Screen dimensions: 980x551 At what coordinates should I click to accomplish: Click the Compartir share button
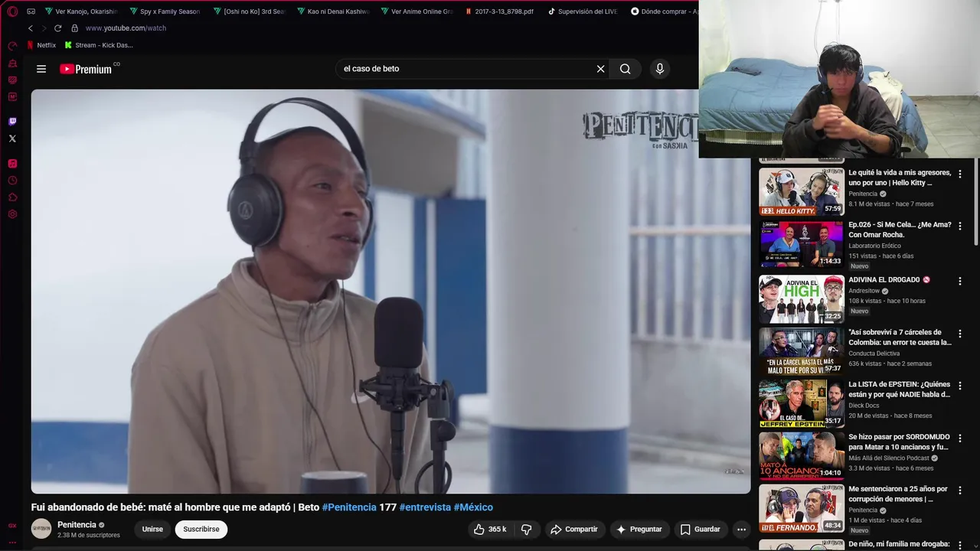[574, 530]
